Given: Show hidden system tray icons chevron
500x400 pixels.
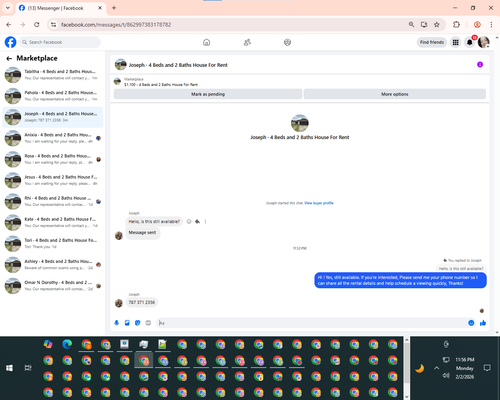Looking at the screenshot, I should (436, 368).
